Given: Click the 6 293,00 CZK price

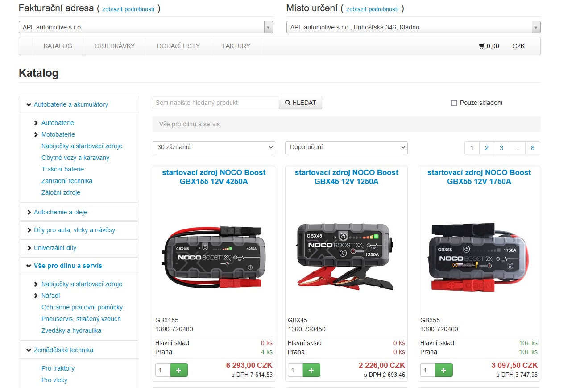Looking at the screenshot, I should point(249,365).
